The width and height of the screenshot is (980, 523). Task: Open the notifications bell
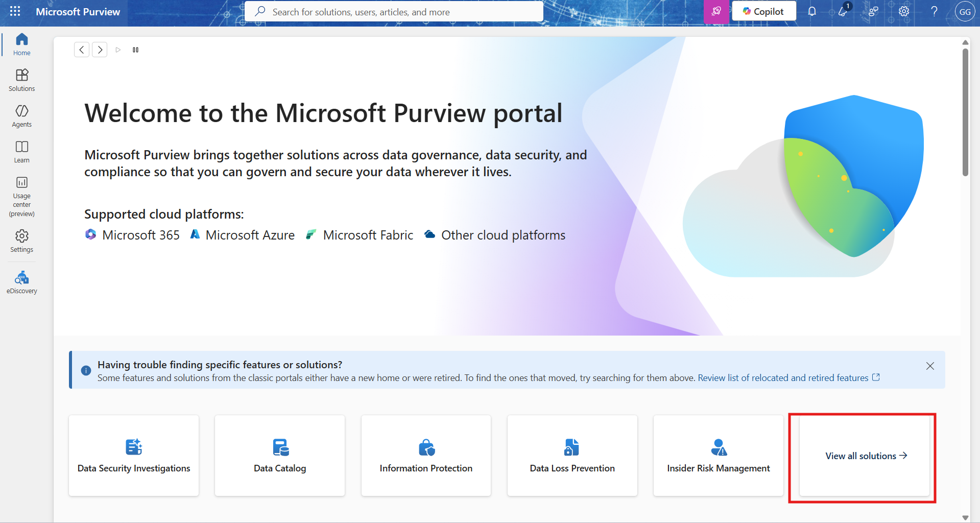click(811, 11)
